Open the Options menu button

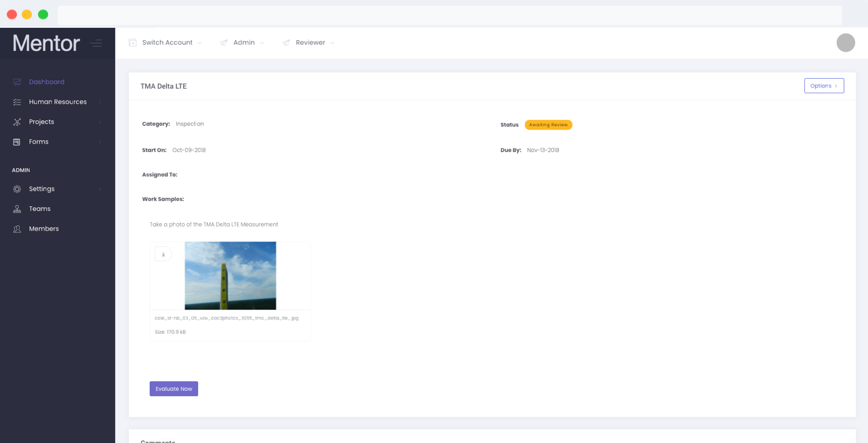tap(824, 86)
